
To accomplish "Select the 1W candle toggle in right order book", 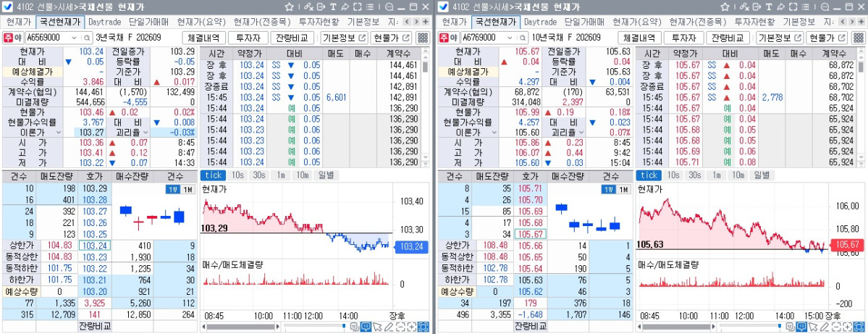I will (609, 190).
